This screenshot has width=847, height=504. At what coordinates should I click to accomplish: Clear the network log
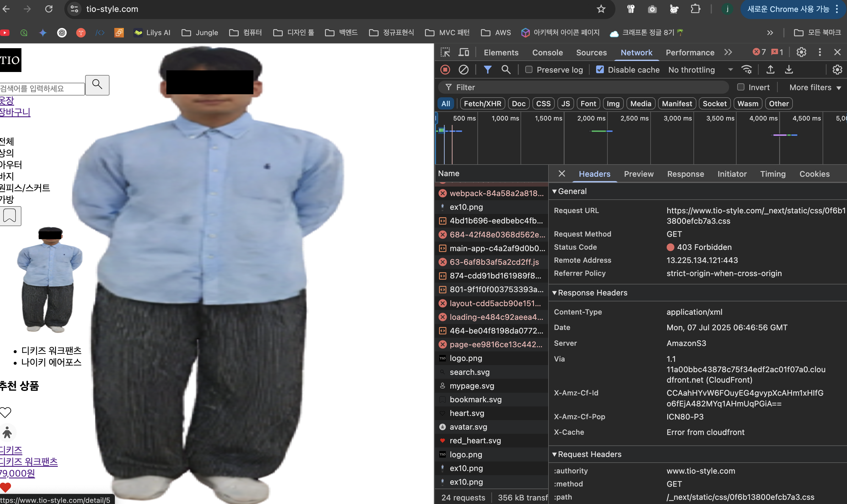464,70
